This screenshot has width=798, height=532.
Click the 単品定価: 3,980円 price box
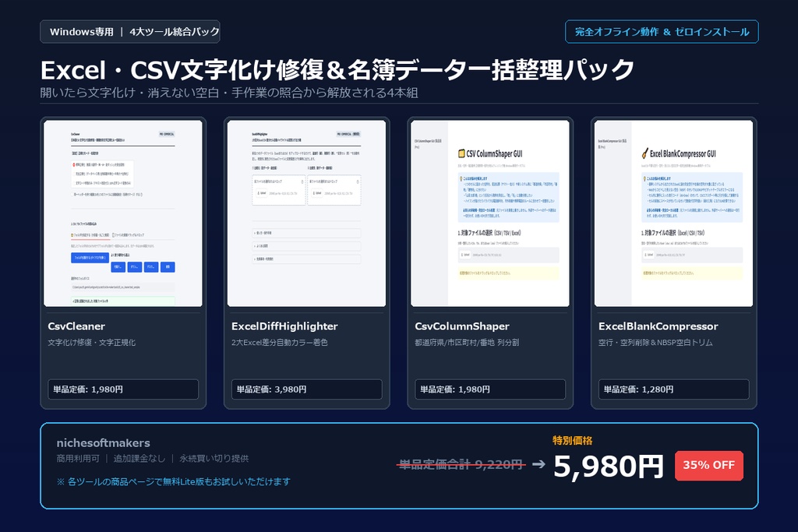pyautogui.click(x=306, y=389)
